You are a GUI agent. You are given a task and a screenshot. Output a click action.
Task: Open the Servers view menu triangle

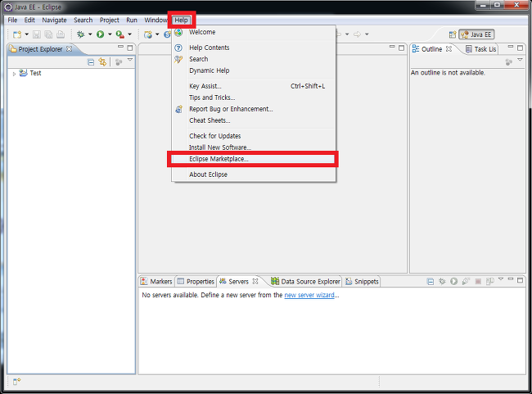click(501, 279)
